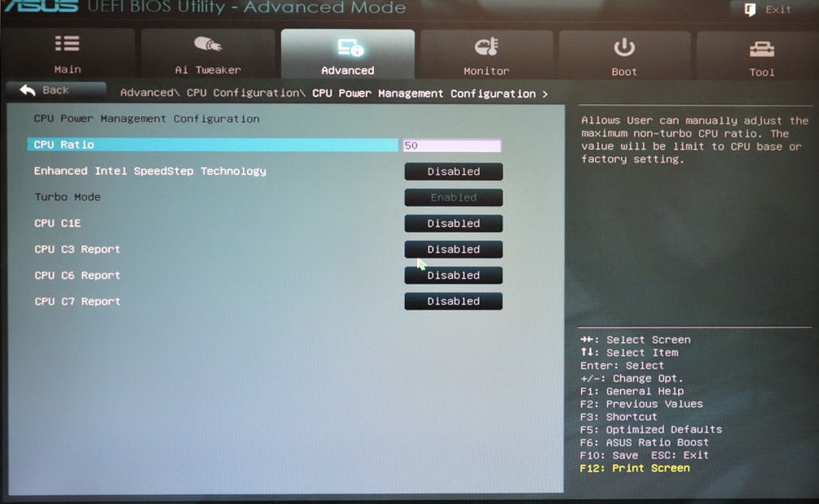This screenshot has height=504, width=819.
Task: Click the F6: ASUS Ratio Boost hint
Action: (x=645, y=442)
